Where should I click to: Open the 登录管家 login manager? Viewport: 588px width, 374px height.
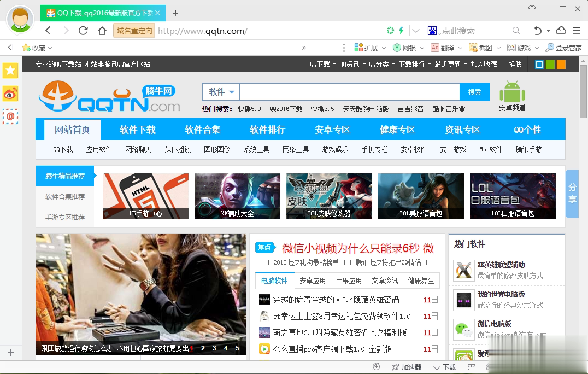point(563,48)
